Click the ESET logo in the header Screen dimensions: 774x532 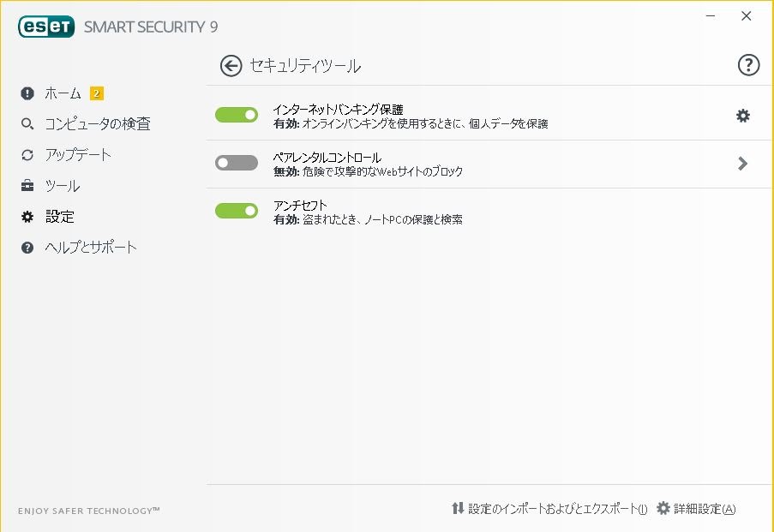coord(46,27)
